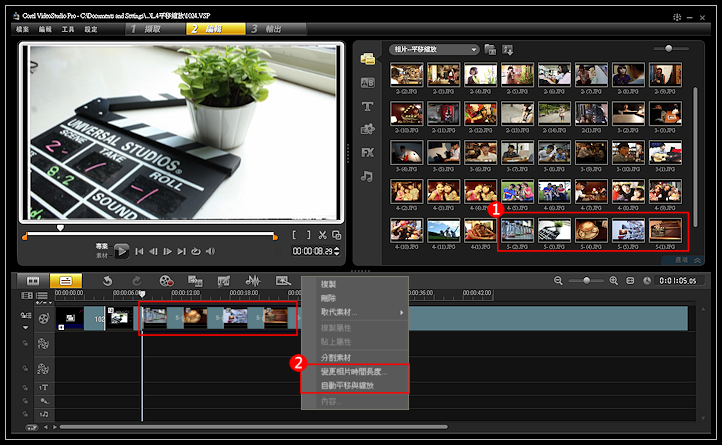Expand tracks arrow below ripple editing icon

(x=25, y=328)
